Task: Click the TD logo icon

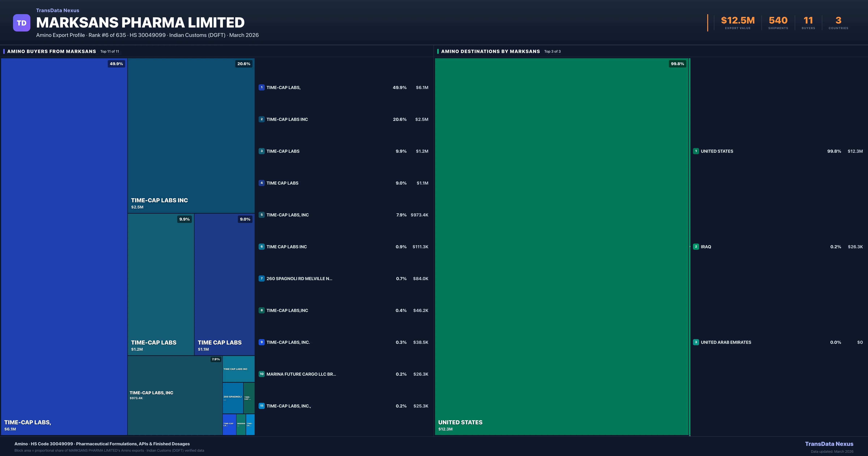Action: click(22, 23)
